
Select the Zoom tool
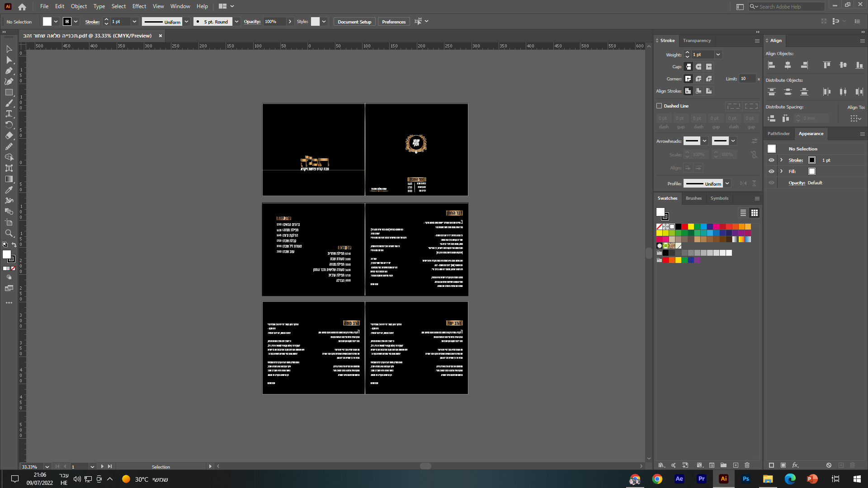point(9,233)
